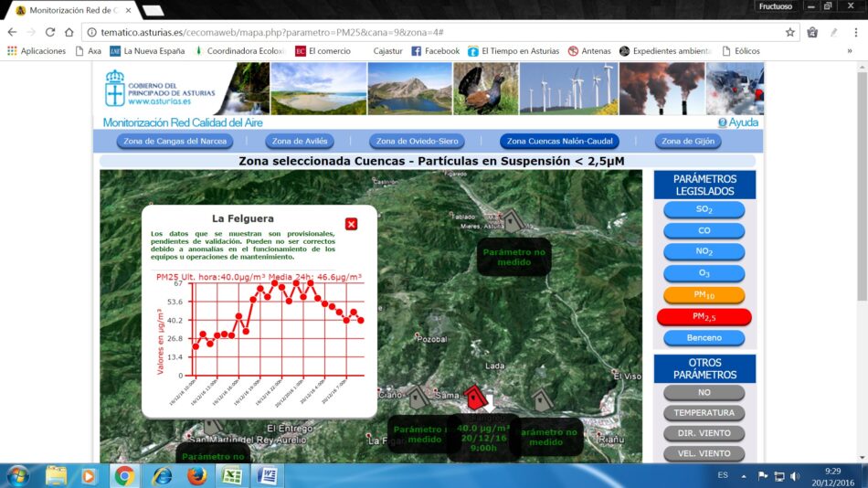Click the grey station marker near Mieres
Screen dimensions: 868x488
pos(512,220)
